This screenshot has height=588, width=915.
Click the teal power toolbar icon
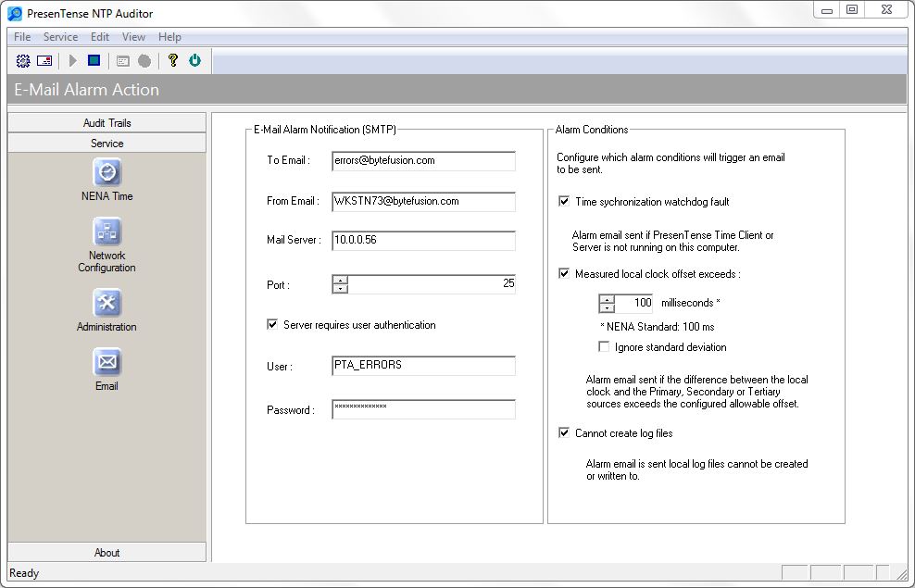click(x=194, y=60)
